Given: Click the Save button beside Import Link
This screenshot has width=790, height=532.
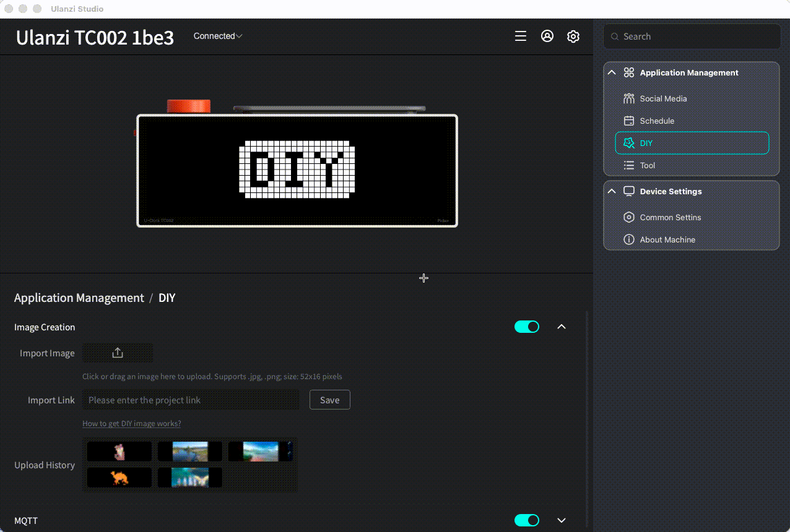Looking at the screenshot, I should click(x=330, y=400).
